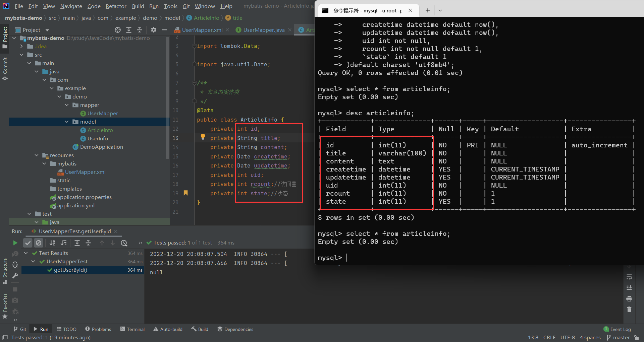Click CRLF line separator in status bar

pos(549,338)
